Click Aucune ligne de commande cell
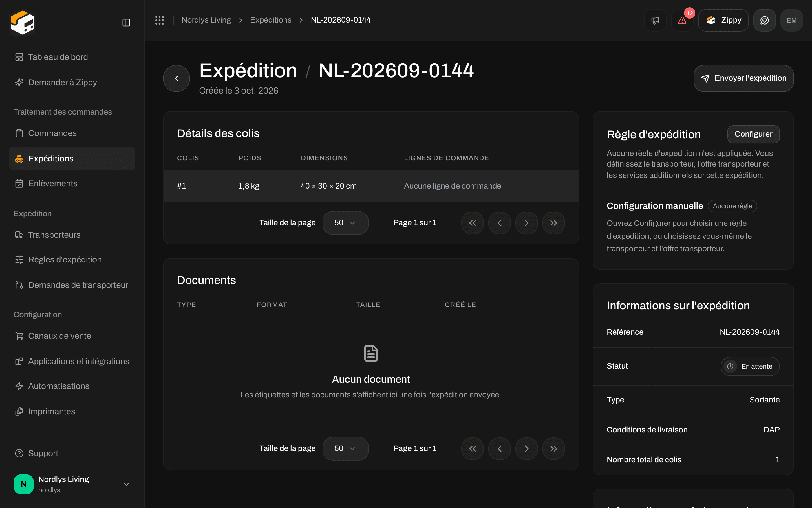The image size is (812, 508). (452, 186)
